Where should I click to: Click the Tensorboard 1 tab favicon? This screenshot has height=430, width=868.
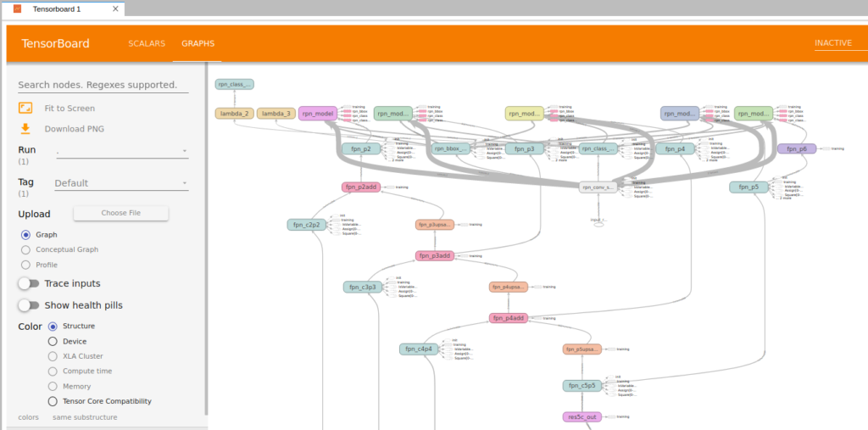click(18, 8)
